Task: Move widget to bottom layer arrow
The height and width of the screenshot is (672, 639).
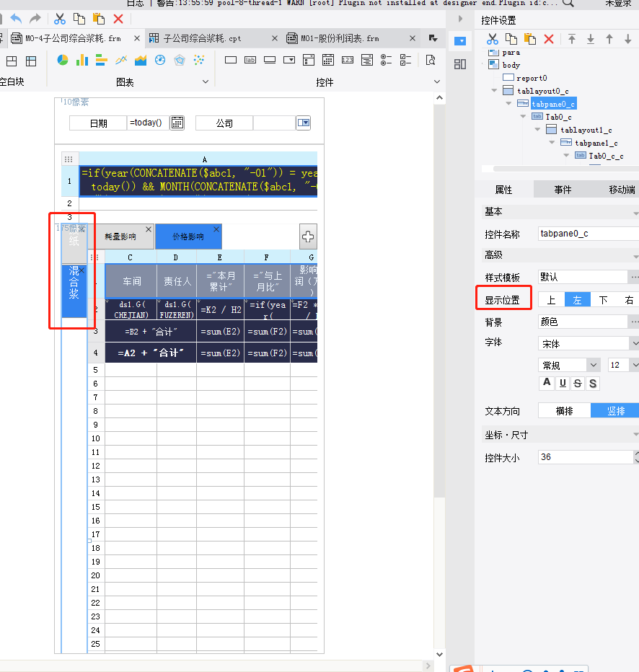Action: click(x=591, y=39)
